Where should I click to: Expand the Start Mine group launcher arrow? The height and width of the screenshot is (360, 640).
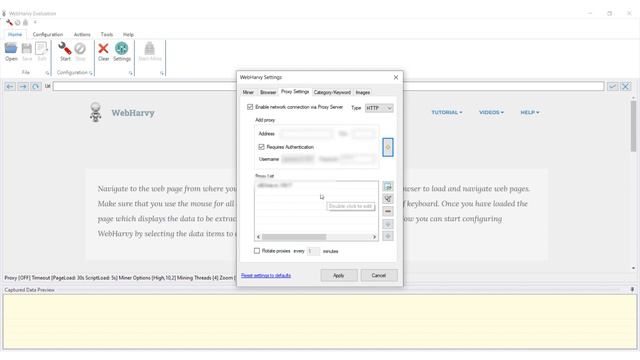point(162,73)
